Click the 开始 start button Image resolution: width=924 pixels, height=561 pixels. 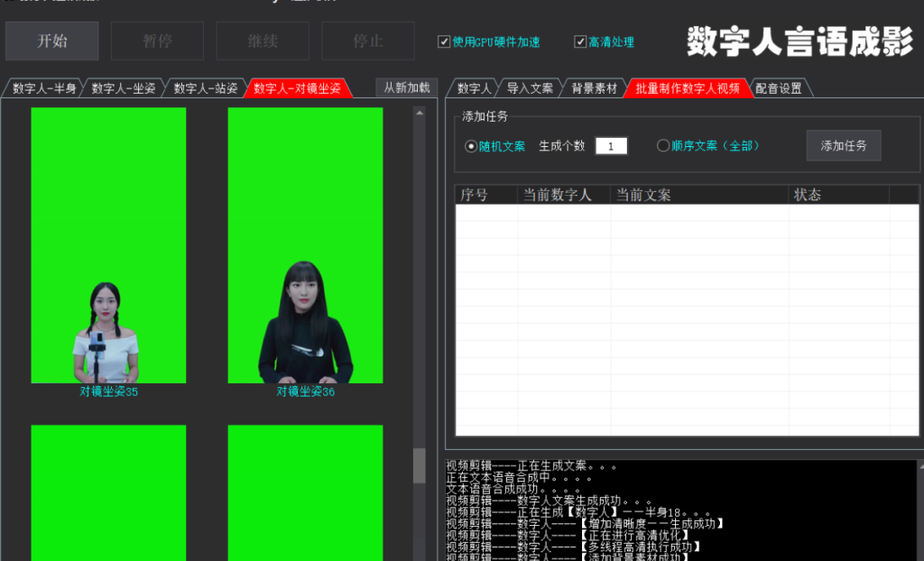[51, 41]
